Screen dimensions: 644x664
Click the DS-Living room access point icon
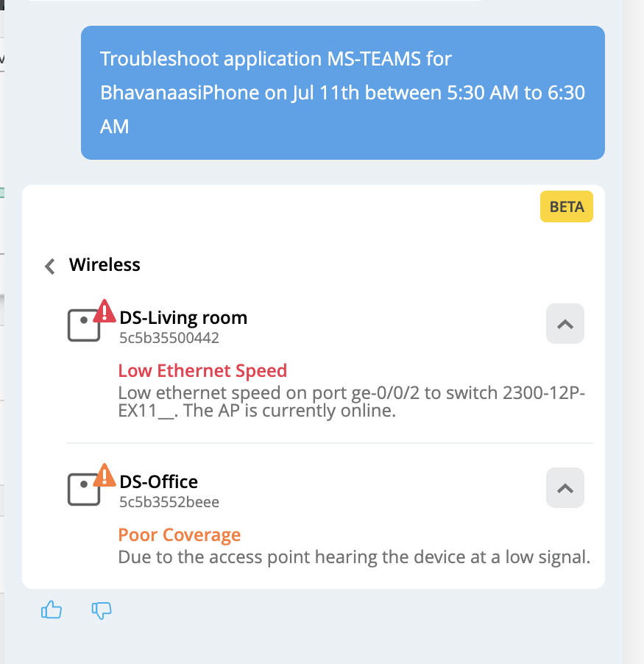pyautogui.click(x=84, y=325)
